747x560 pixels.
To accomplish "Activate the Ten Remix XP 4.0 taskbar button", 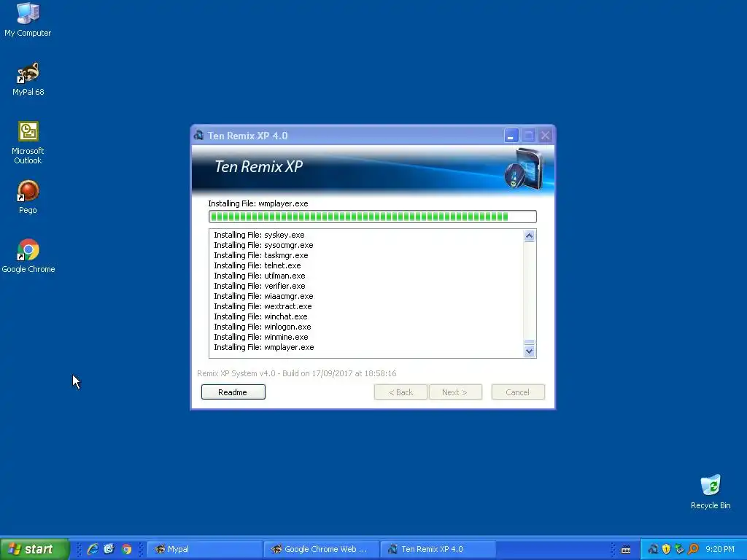I will click(x=438, y=549).
